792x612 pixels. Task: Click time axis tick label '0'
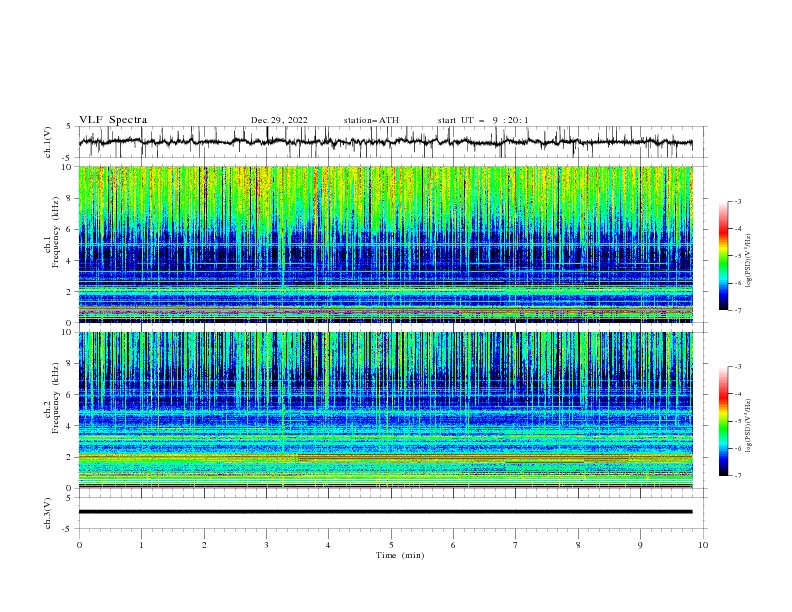tap(79, 545)
